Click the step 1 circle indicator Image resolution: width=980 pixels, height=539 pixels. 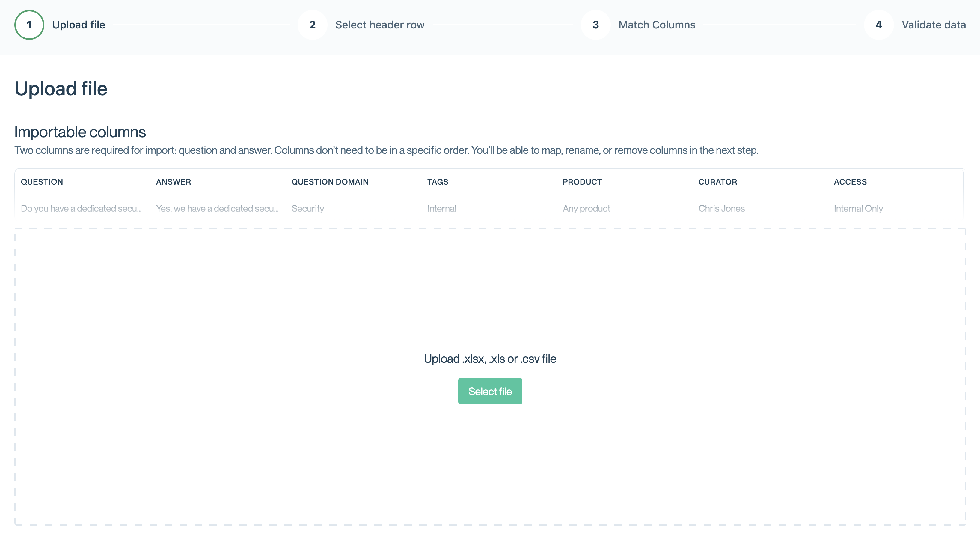[29, 25]
